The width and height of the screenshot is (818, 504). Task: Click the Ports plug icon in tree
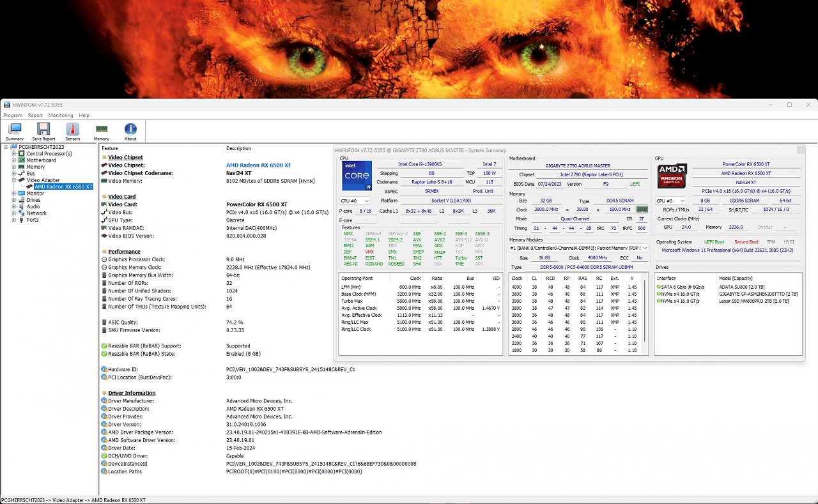(x=21, y=220)
